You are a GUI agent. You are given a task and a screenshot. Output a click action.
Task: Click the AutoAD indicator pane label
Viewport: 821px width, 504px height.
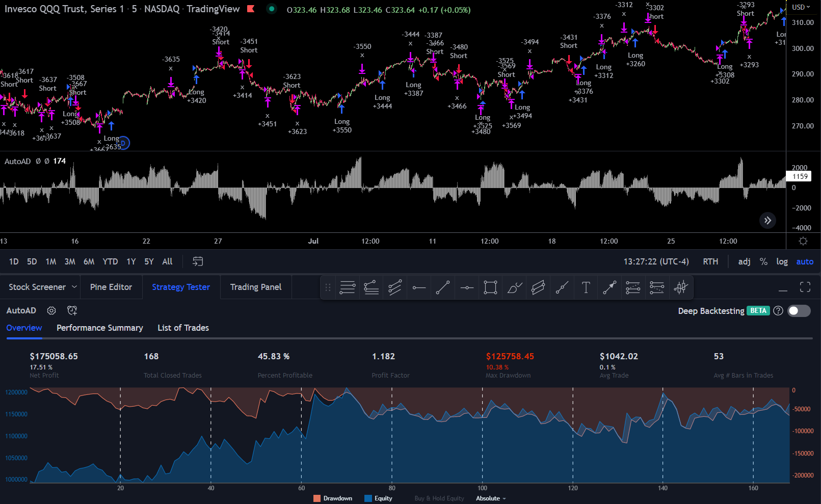[x=17, y=161]
